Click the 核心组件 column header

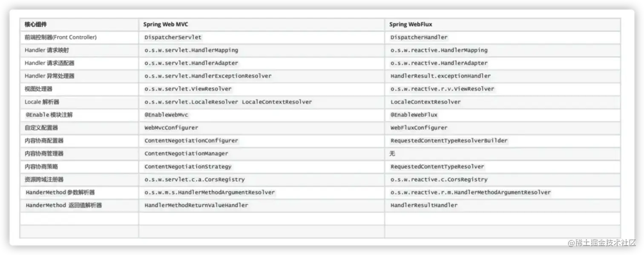point(36,24)
